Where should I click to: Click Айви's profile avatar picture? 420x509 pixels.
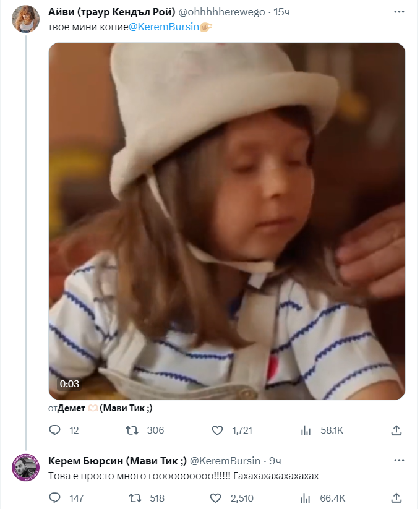tap(26, 19)
